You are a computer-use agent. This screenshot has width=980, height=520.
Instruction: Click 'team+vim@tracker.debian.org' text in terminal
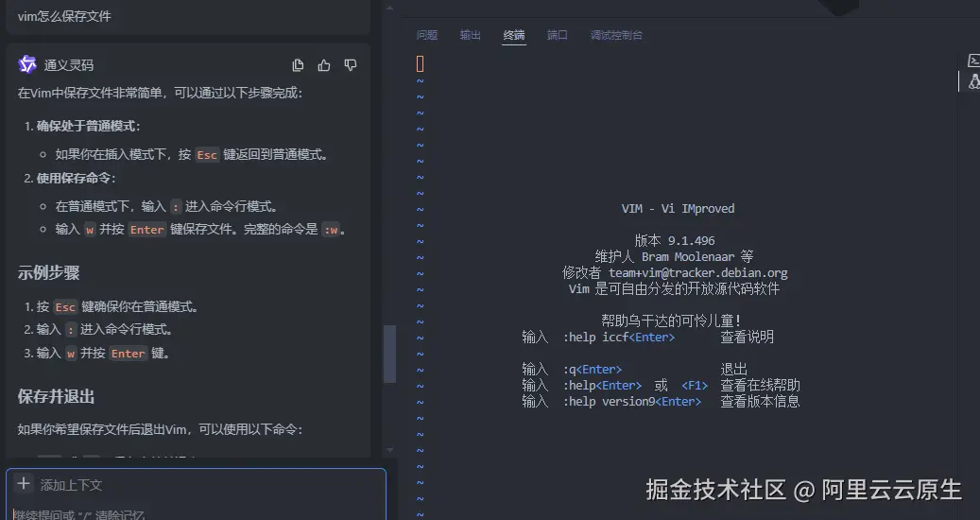pyautogui.click(x=698, y=273)
